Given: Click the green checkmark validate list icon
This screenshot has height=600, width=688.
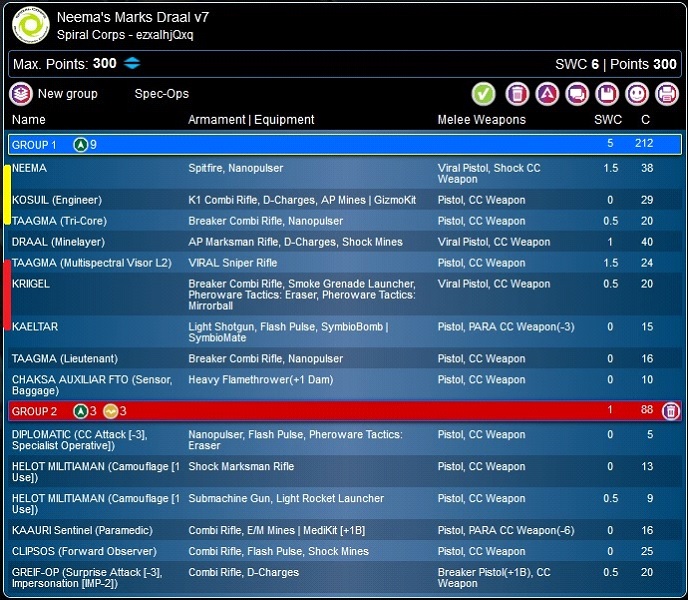Looking at the screenshot, I should click(x=484, y=94).
